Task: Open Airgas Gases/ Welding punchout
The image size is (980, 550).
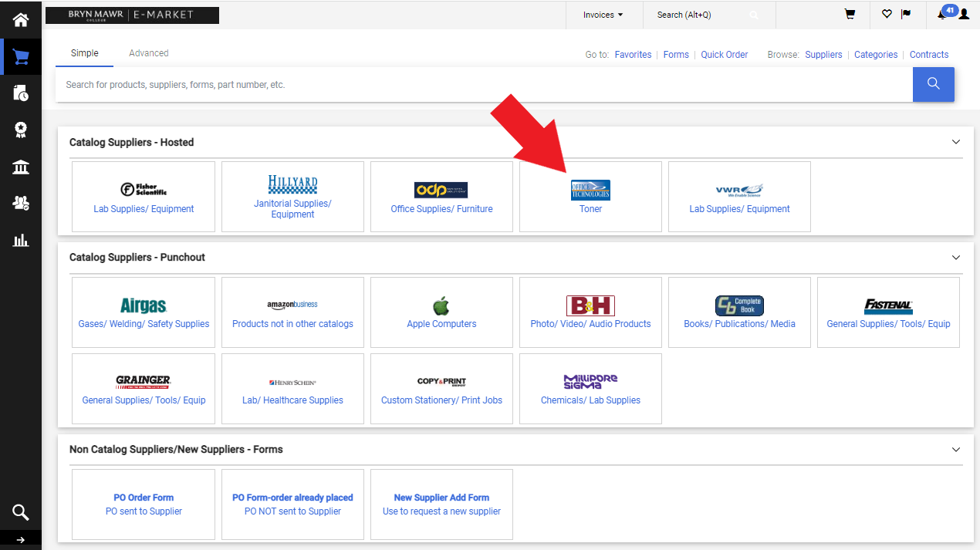Action: [x=144, y=312]
